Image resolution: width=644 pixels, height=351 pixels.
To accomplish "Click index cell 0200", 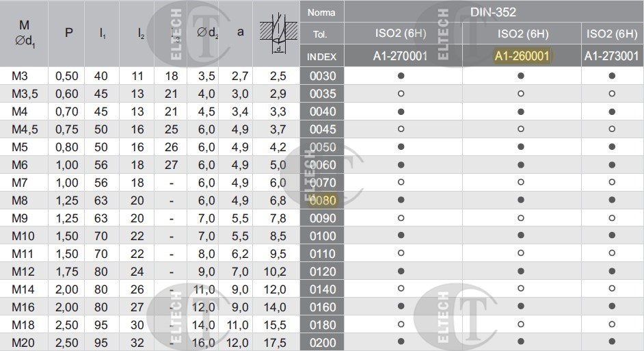I will (x=323, y=343).
